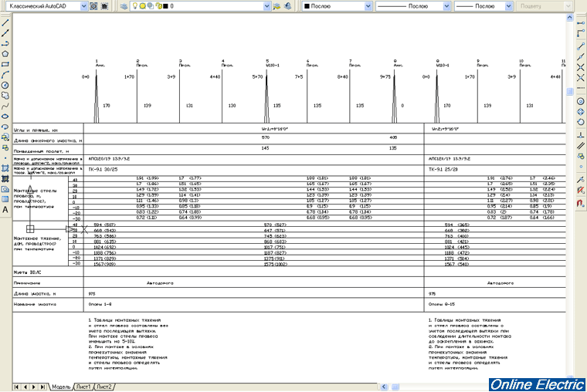Select the Spline tool
The image size is (587, 392).
point(5,106)
